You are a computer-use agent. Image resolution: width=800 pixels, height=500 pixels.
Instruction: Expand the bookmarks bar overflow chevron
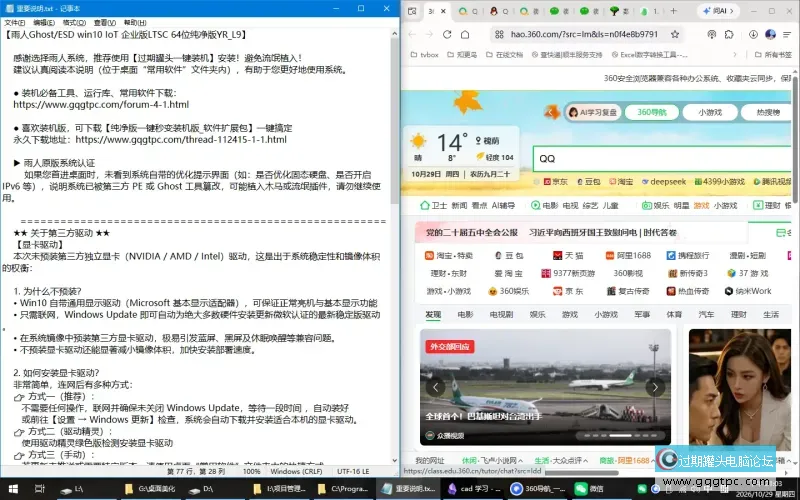pos(735,55)
